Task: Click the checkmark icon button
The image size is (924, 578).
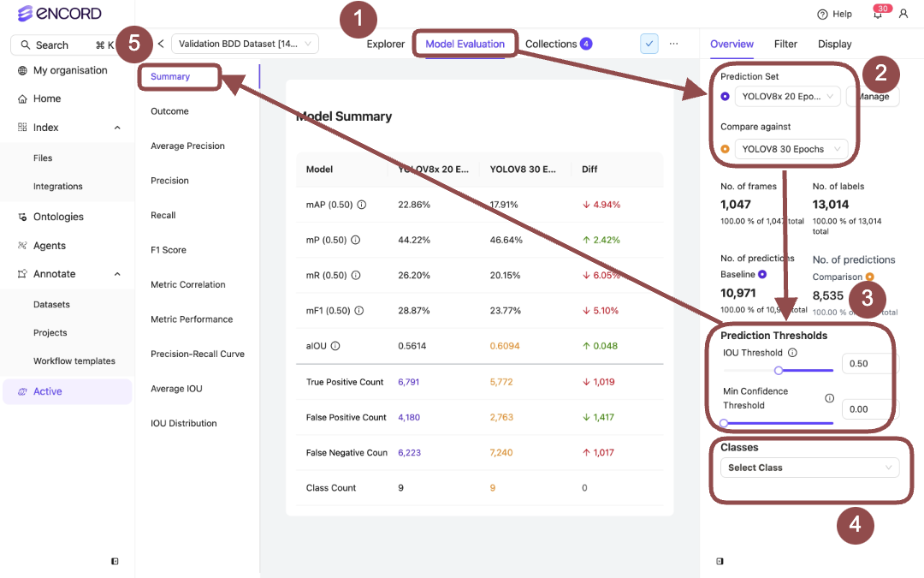Action: pyautogui.click(x=649, y=44)
